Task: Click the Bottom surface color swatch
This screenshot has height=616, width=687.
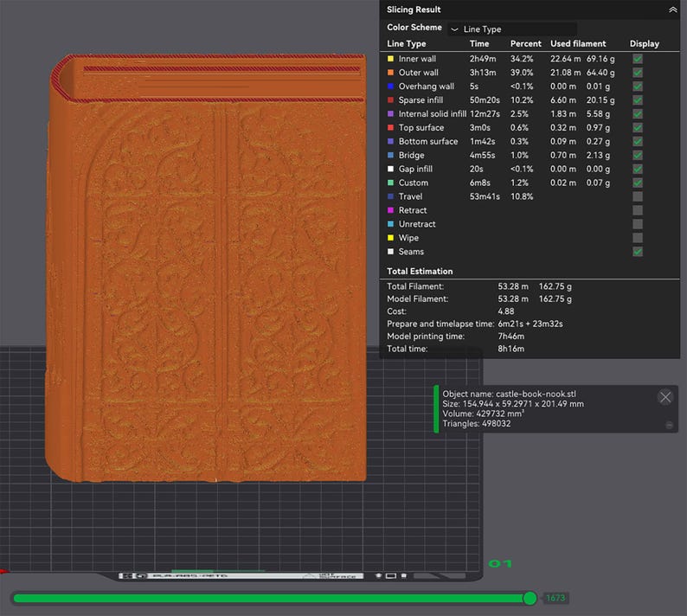Action: click(390, 141)
